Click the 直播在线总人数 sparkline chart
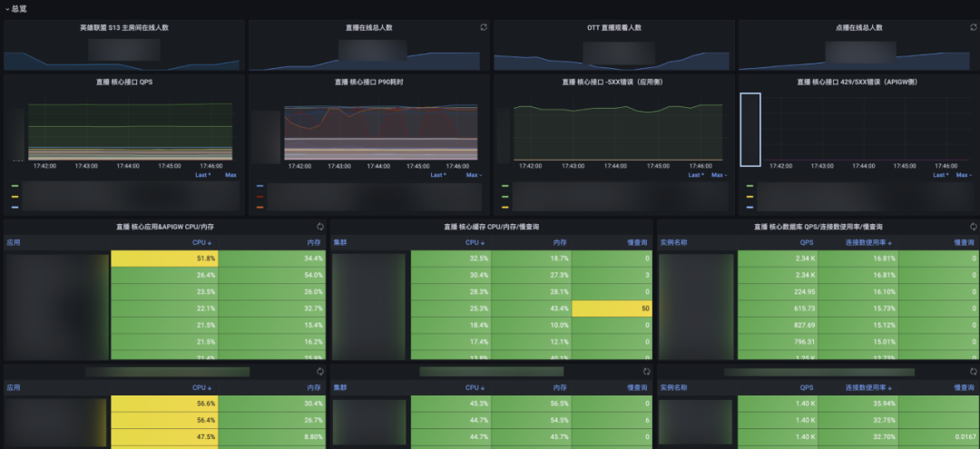 click(x=365, y=61)
